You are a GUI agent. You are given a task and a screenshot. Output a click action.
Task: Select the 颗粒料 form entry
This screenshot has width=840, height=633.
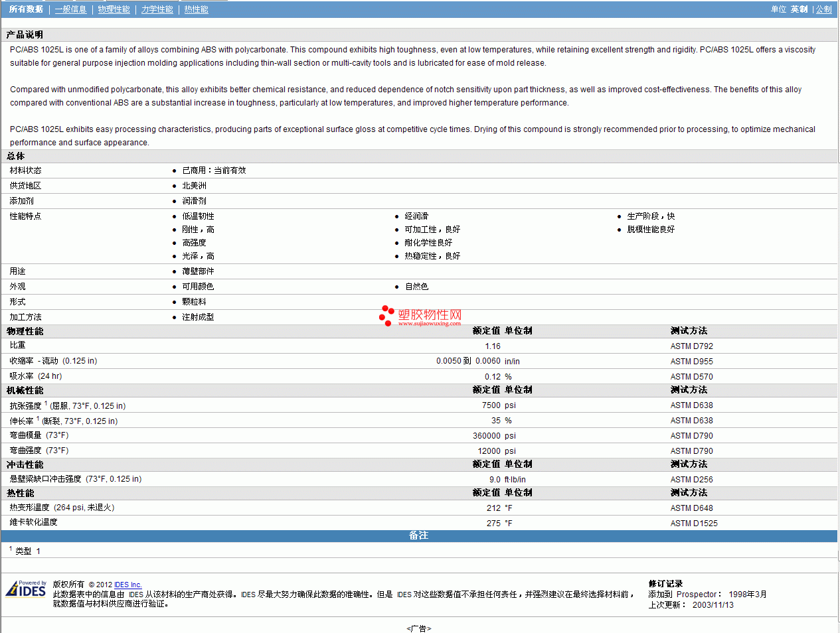click(194, 302)
